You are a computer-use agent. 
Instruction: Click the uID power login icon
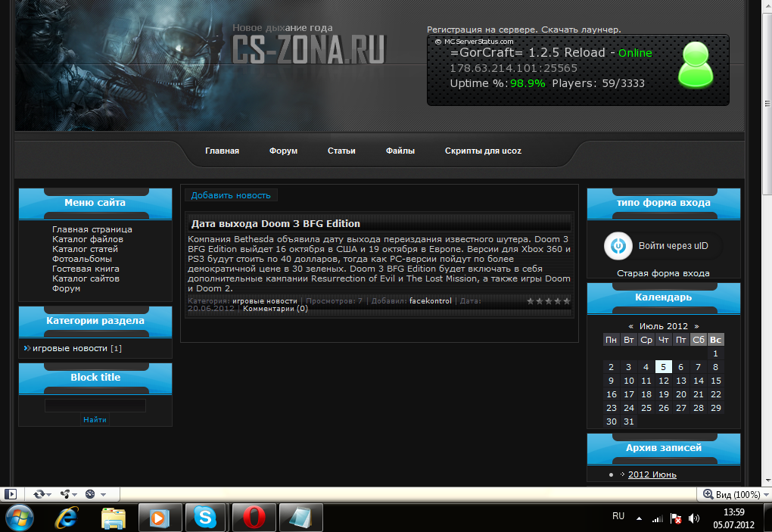[618, 246]
